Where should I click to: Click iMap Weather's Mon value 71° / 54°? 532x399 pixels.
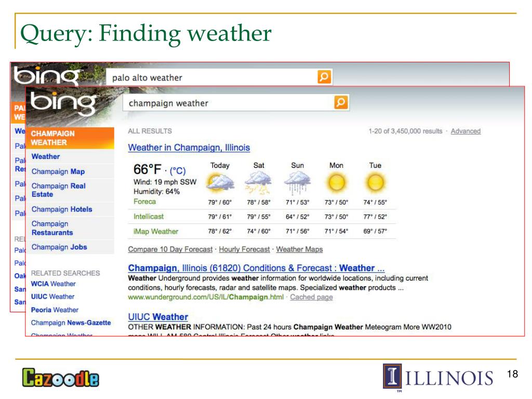[336, 231]
